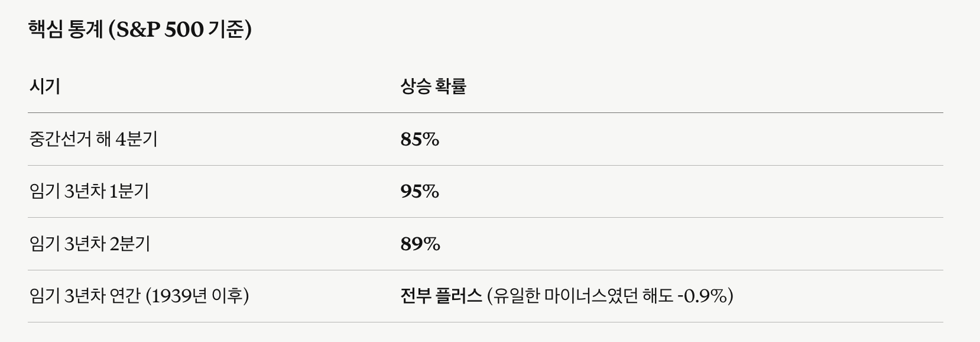The image size is (980, 342).
Task: Click the word '상승' in the column header
Action: 416,87
